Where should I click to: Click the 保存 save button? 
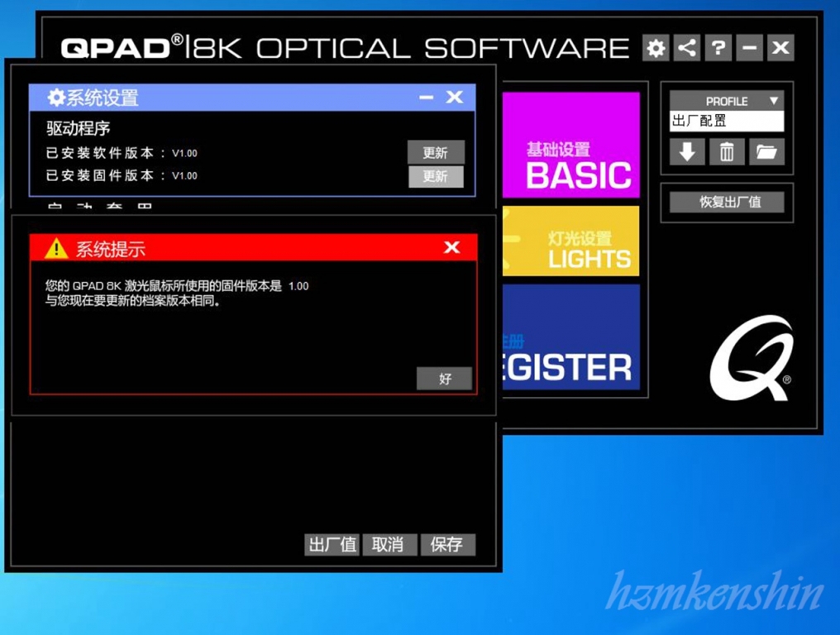[448, 544]
